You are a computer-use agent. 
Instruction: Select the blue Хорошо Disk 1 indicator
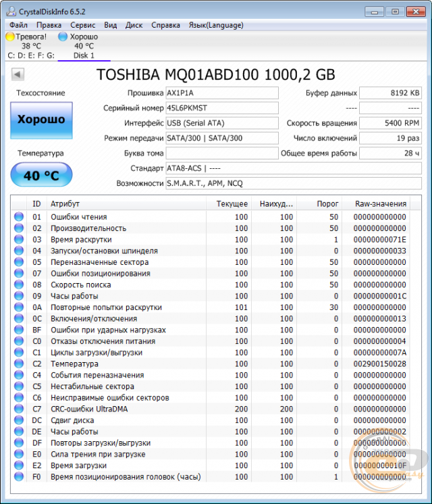click(x=63, y=36)
